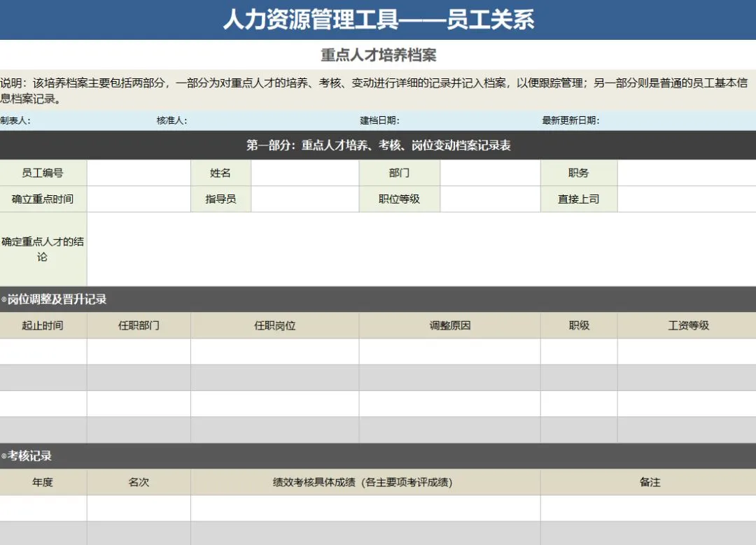The height and width of the screenshot is (545, 756).
Task: Select the 确定重点人才的结论 label cell
Action: click(43, 249)
